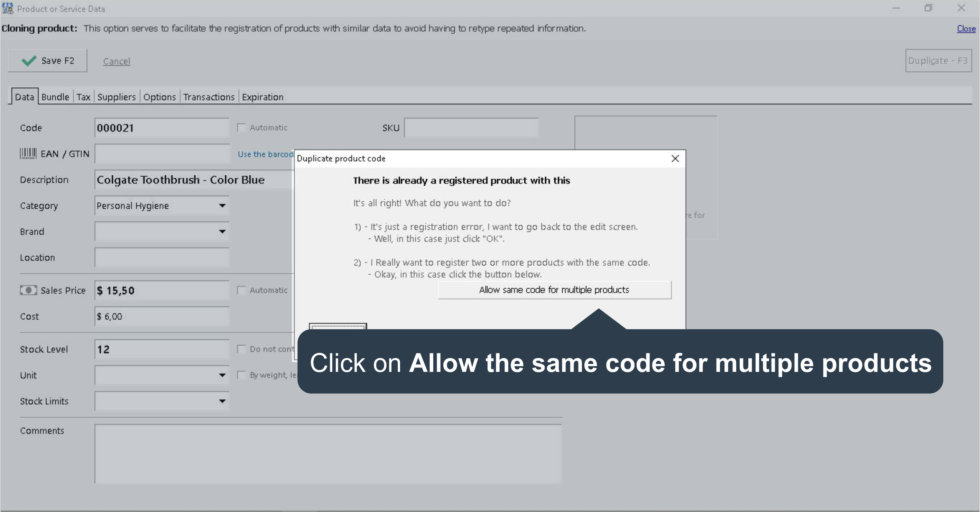Minimize the Product or Service Data window
The image size is (980, 512).
896,8
